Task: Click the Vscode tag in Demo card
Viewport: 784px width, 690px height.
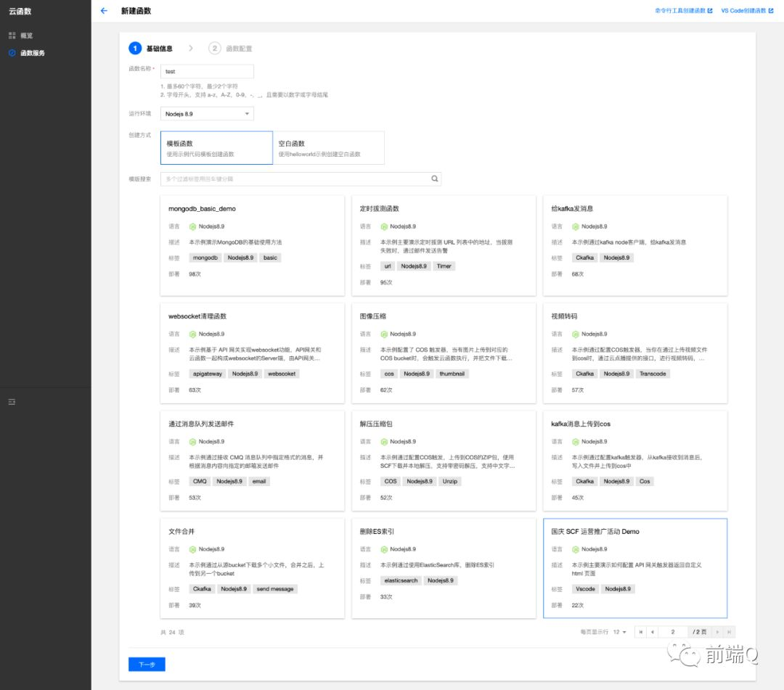Action: click(586, 589)
